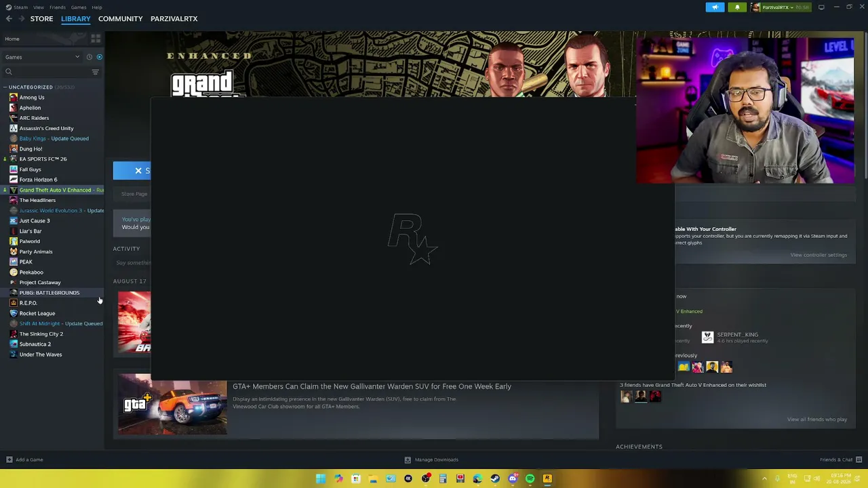
Task: Open Friends & Chat
Action: [x=840, y=460]
